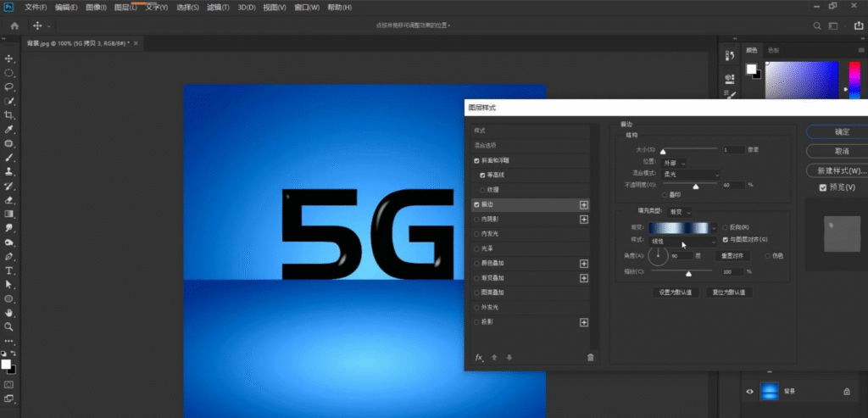The image size is (868, 418).
Task: Open the 文件(F) menu
Action: click(x=36, y=8)
